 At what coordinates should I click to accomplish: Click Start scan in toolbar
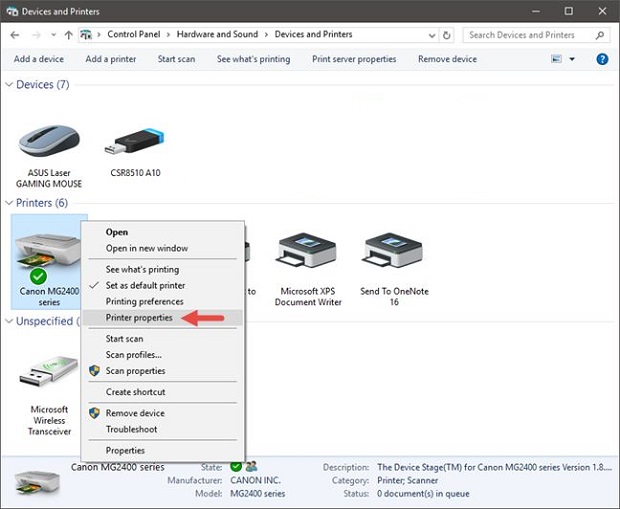pos(176,59)
